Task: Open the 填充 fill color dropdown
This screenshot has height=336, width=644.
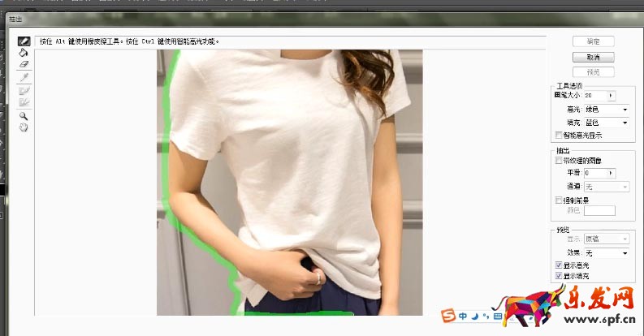Action: click(x=607, y=122)
